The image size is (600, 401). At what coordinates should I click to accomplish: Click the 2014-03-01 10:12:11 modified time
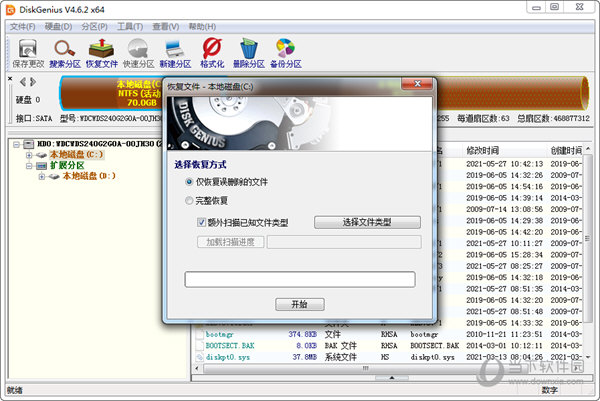[504, 346]
